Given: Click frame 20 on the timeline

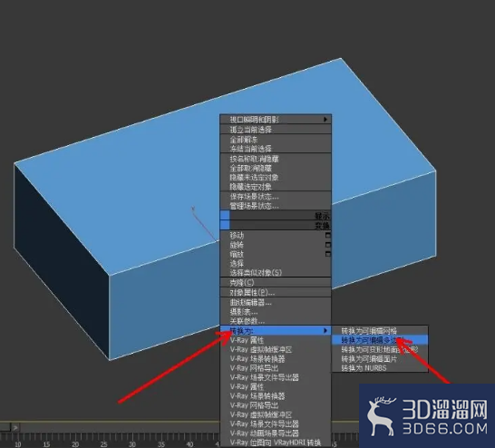Looking at the screenshot, I should (75, 443).
